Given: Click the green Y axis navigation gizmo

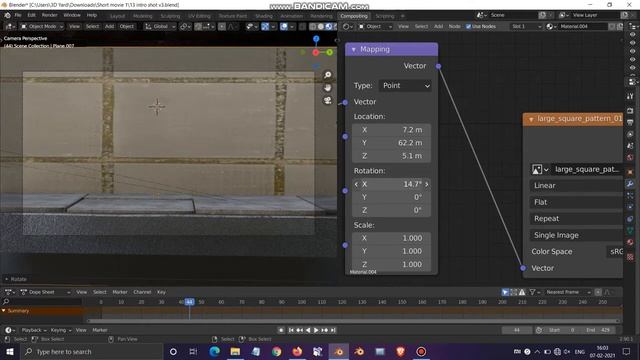Looking at the screenshot, I should (x=329, y=52).
